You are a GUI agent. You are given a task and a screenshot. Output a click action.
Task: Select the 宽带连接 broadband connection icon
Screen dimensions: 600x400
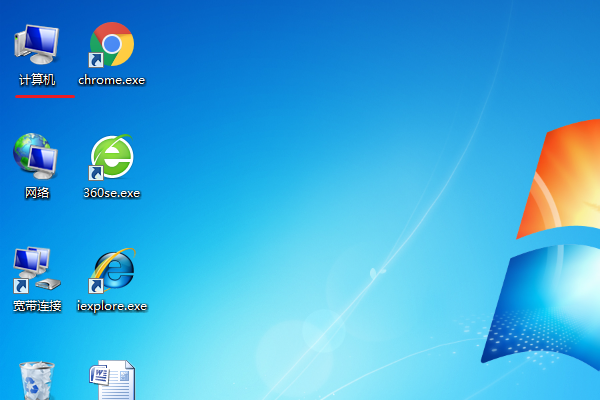tap(37, 270)
